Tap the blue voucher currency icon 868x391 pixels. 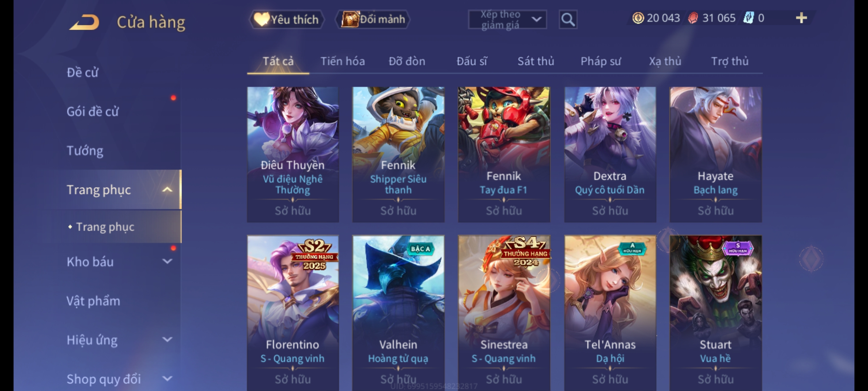click(x=748, y=18)
